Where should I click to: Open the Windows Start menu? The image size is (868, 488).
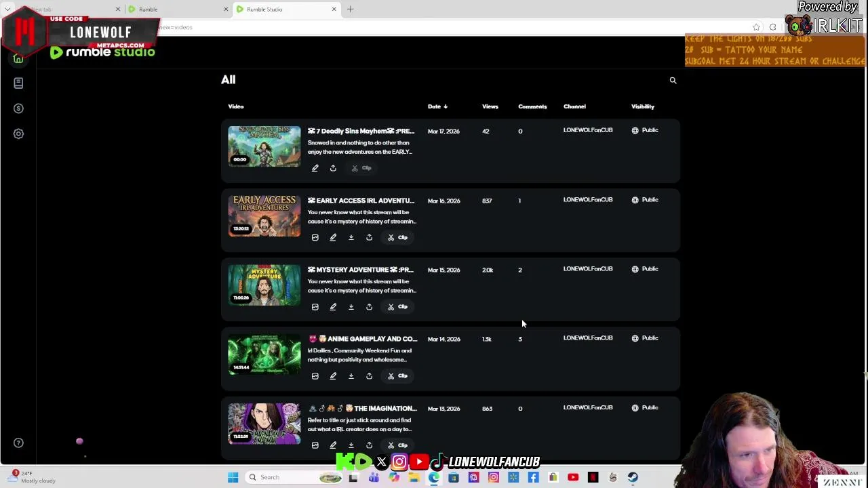click(233, 478)
